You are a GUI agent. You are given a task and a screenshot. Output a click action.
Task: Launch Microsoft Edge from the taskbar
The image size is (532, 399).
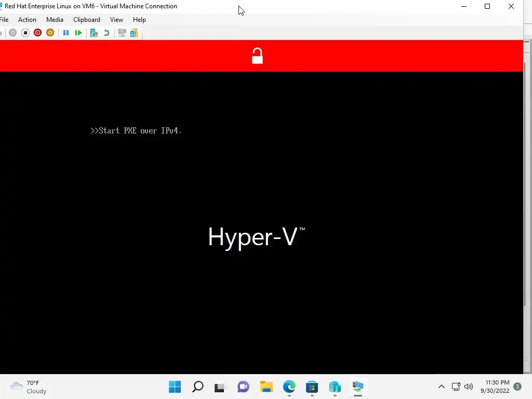tap(289, 387)
